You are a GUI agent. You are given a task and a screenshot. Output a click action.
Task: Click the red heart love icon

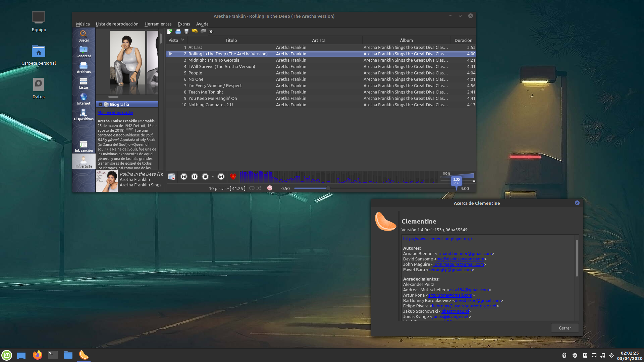point(233,177)
